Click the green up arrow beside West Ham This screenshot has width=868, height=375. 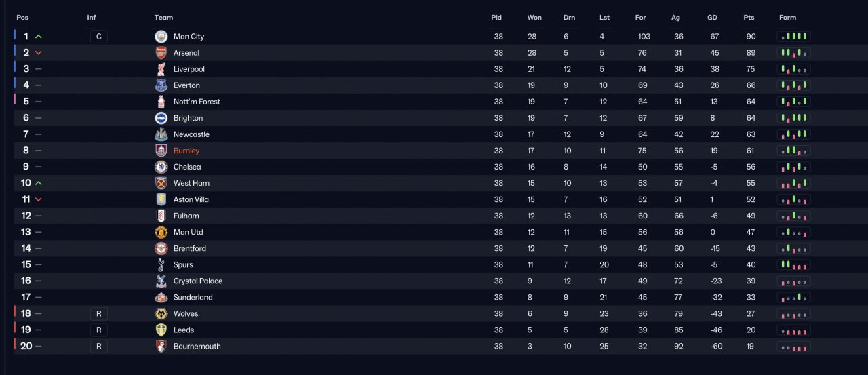coord(39,183)
